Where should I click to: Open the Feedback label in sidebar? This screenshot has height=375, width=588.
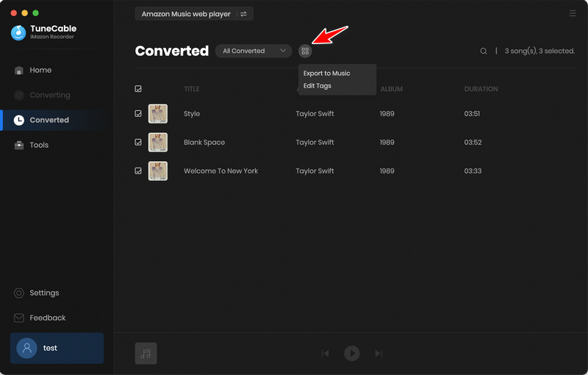point(48,318)
